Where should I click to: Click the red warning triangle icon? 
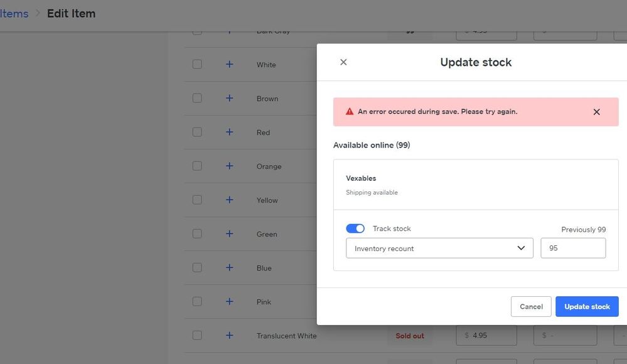(x=350, y=112)
